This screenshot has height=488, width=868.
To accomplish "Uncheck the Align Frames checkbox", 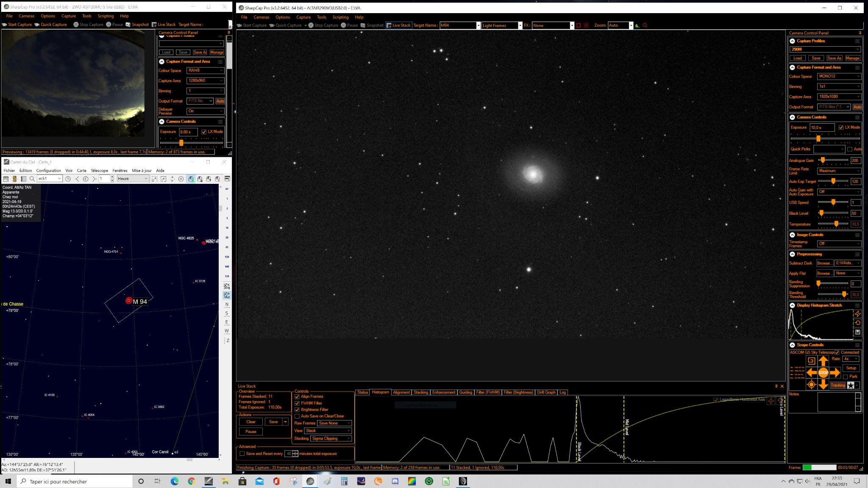I will pos(297,396).
